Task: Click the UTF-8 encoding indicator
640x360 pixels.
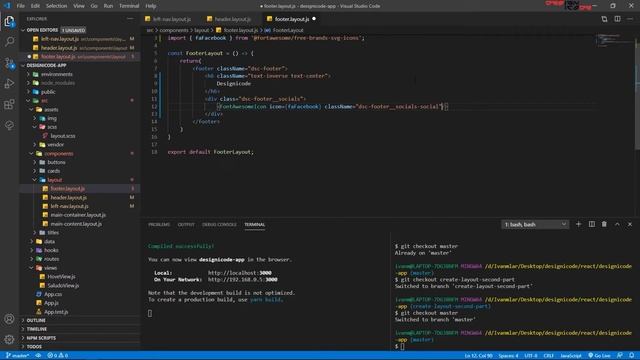Action: coord(531,356)
